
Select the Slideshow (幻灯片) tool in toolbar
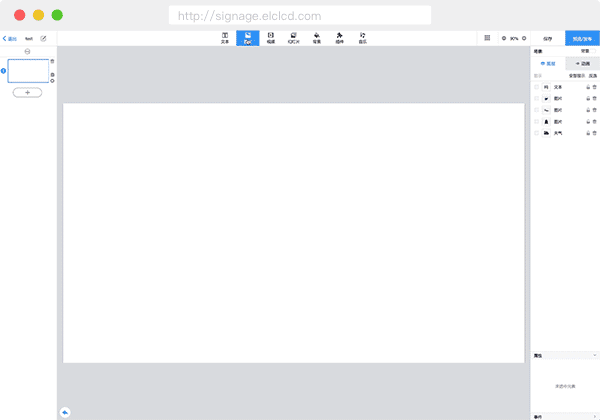[293, 38]
